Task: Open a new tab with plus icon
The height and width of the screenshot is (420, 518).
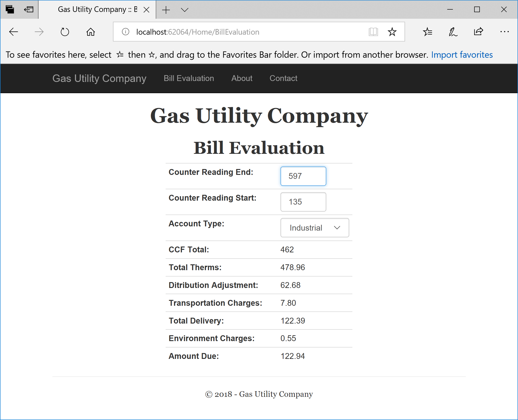Action: (x=166, y=10)
